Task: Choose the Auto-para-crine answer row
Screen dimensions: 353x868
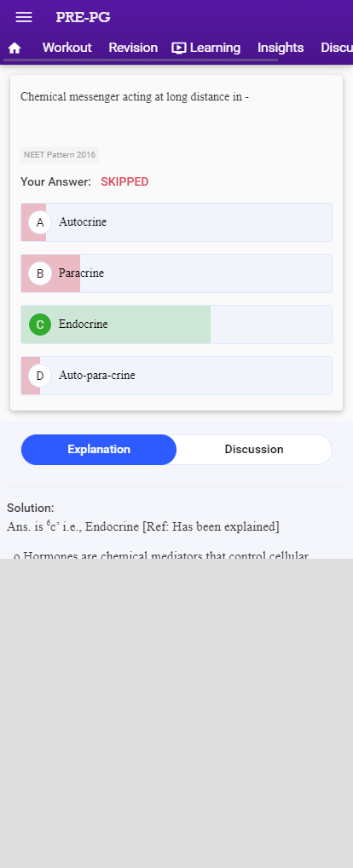Action: tap(176, 376)
